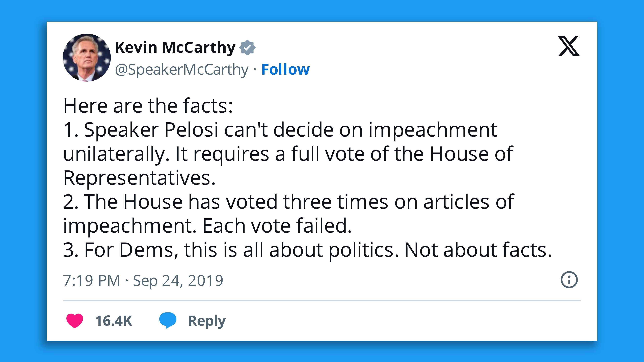Open the info icon beside the timestamp
644x362 pixels.
[x=569, y=280]
